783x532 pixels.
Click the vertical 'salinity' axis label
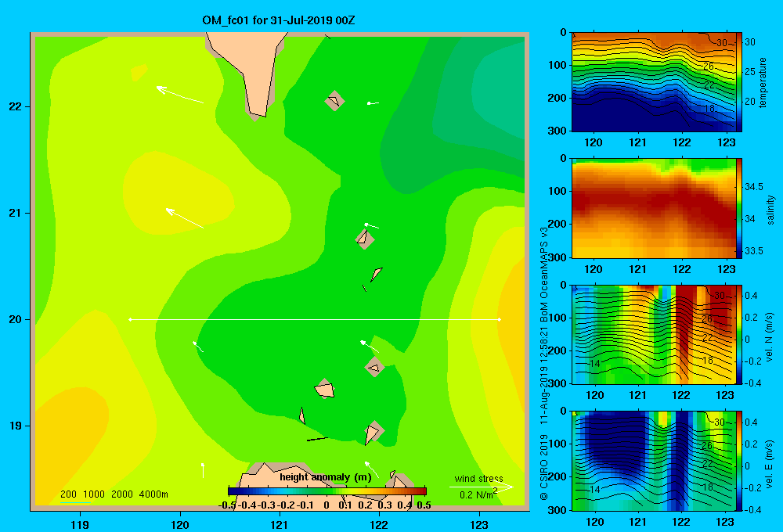pyautogui.click(x=770, y=210)
